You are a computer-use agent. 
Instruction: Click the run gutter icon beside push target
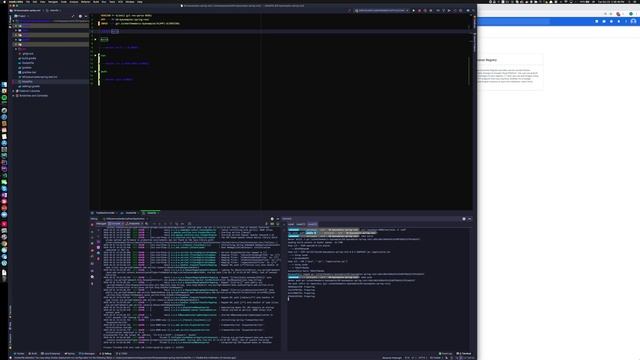[96, 71]
